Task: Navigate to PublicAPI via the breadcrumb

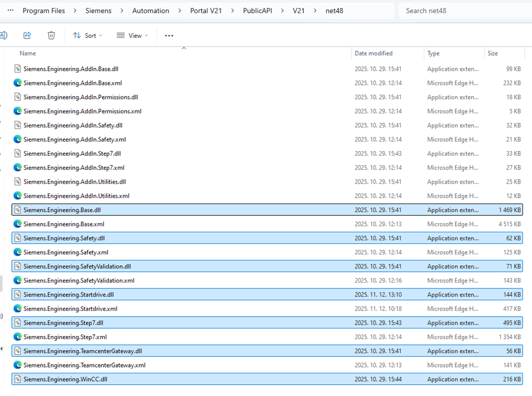Action: click(258, 10)
